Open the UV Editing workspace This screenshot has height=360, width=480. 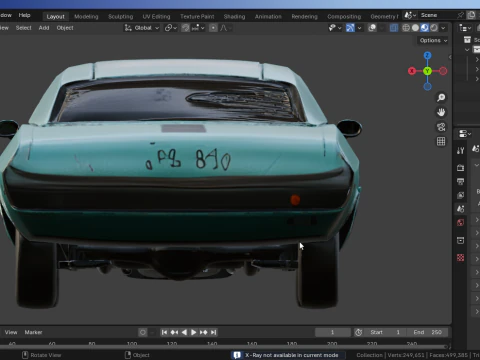tap(156, 16)
